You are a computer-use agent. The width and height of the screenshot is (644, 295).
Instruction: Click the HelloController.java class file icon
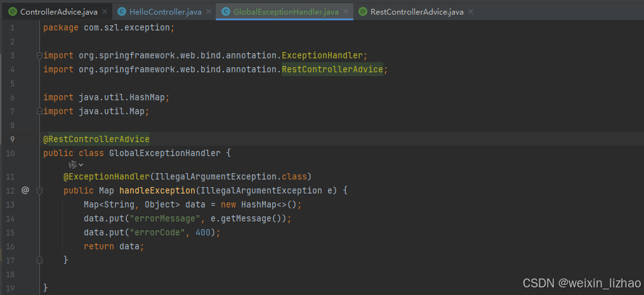pyautogui.click(x=122, y=12)
